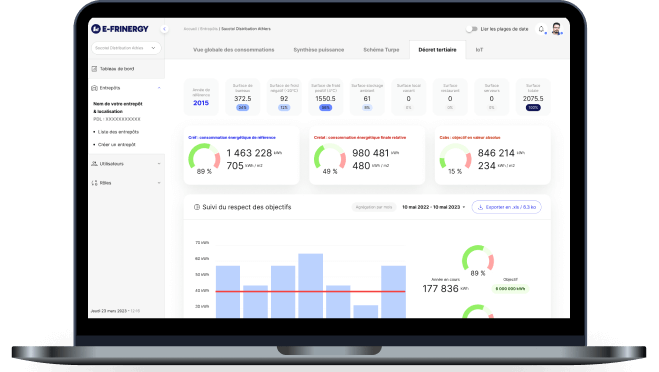Click the 100% badge under 2075.5

click(533, 108)
